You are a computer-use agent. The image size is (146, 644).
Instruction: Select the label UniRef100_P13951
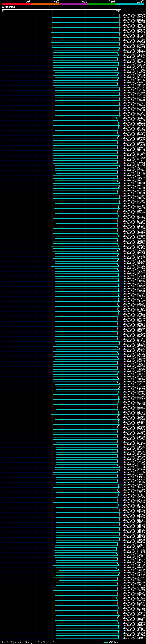pyautogui.click(x=133, y=37)
